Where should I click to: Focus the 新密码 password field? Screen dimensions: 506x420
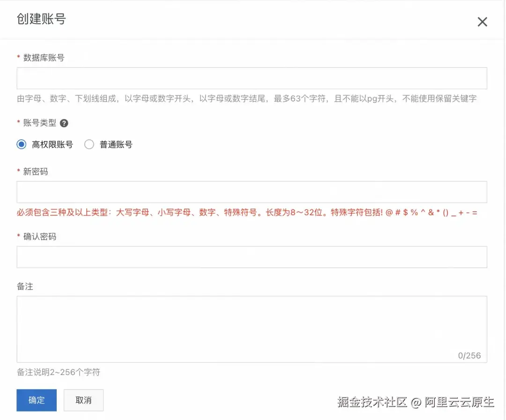[252, 192]
